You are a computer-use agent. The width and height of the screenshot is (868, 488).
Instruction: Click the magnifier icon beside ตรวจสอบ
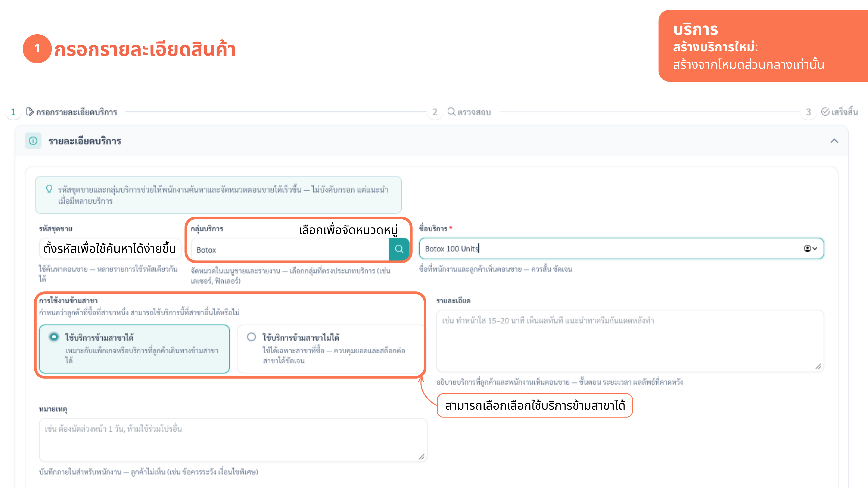(x=451, y=111)
